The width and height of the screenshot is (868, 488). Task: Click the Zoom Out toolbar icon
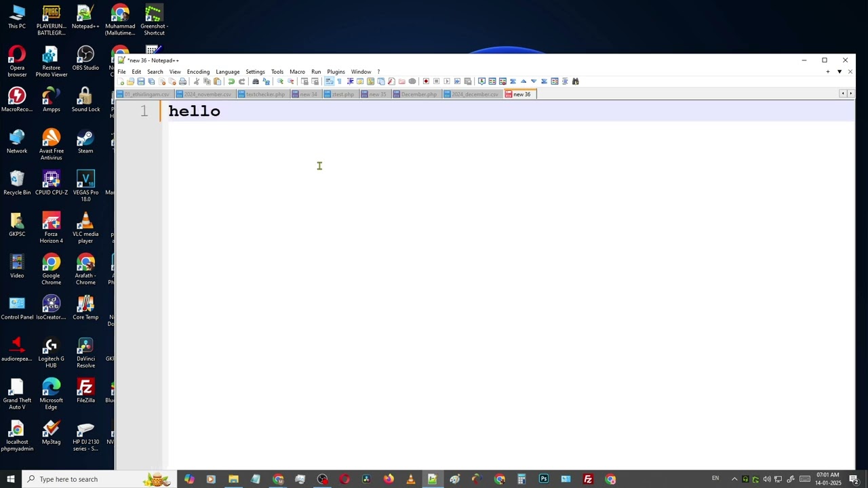pos(290,81)
